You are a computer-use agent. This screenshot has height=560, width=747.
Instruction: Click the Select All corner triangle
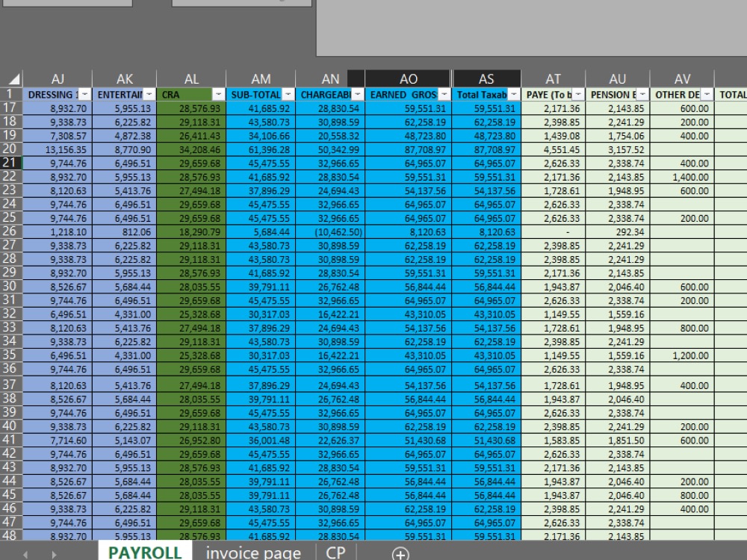(x=14, y=79)
